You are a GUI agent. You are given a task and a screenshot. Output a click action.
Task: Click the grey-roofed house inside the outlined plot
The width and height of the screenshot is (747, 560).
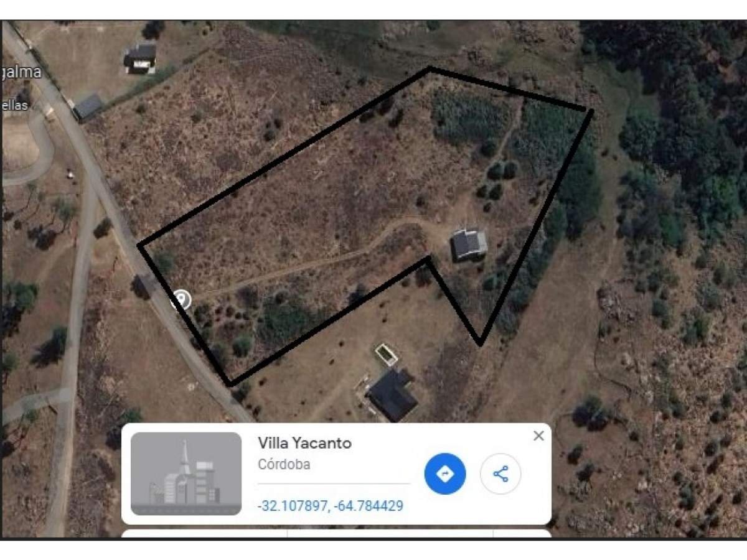tap(469, 244)
